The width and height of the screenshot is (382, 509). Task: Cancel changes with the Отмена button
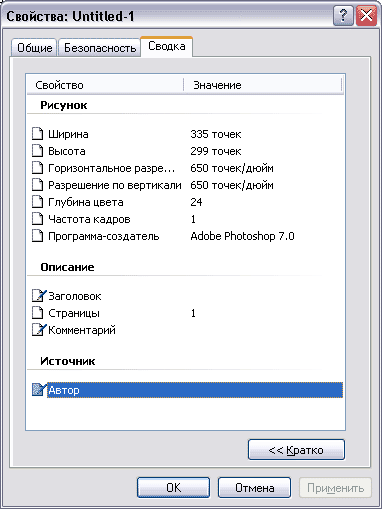tap(254, 488)
